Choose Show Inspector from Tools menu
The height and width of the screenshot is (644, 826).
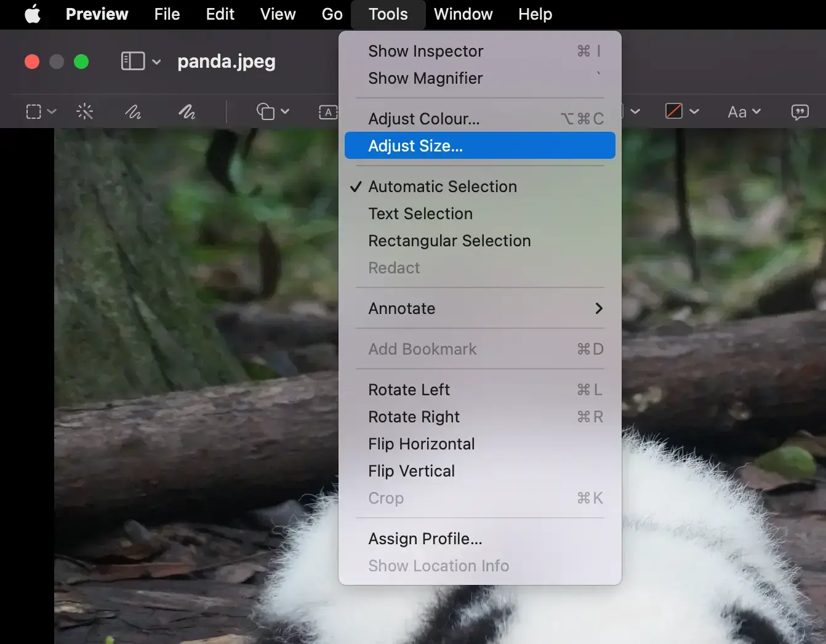tap(480, 51)
